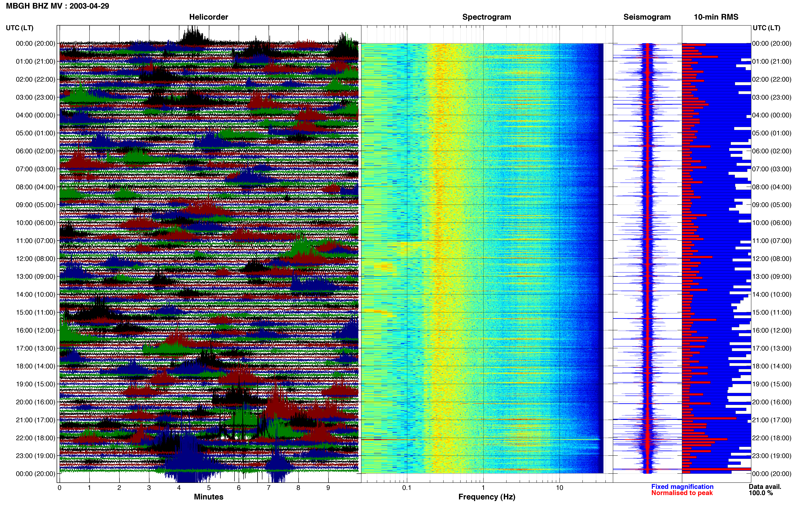Click the 'Data avail.' label
This screenshot has height=508, width=812.
point(765,487)
